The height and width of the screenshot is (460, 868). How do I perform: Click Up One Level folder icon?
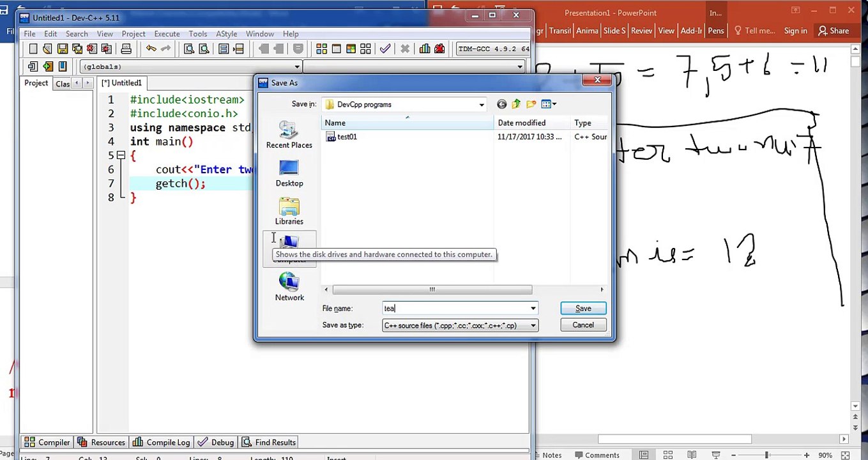[x=516, y=104]
